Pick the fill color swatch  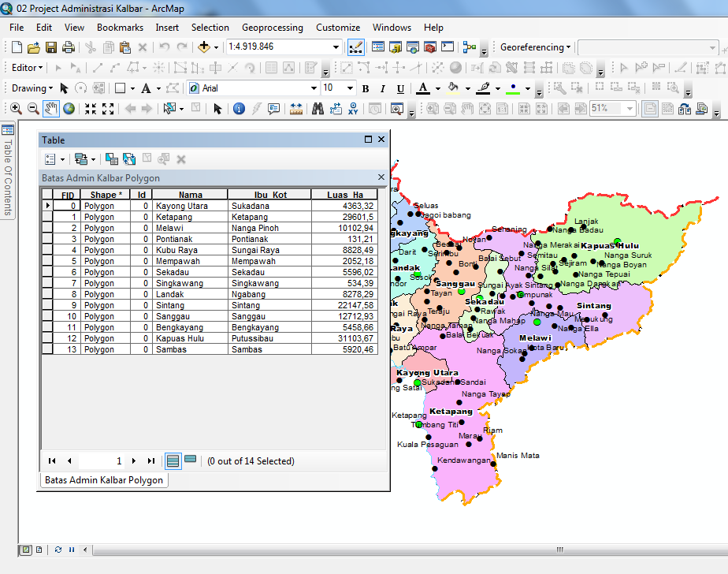point(453,88)
